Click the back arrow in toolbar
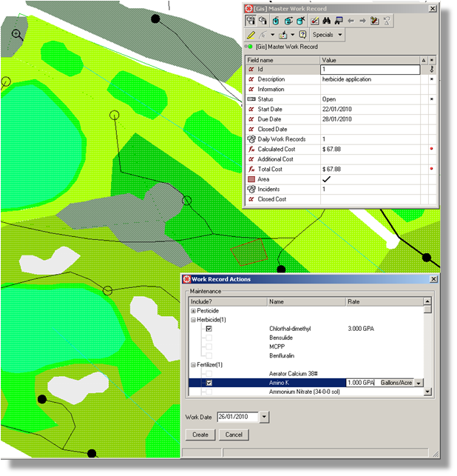Viewport: 457px width, 476px height. point(351,20)
